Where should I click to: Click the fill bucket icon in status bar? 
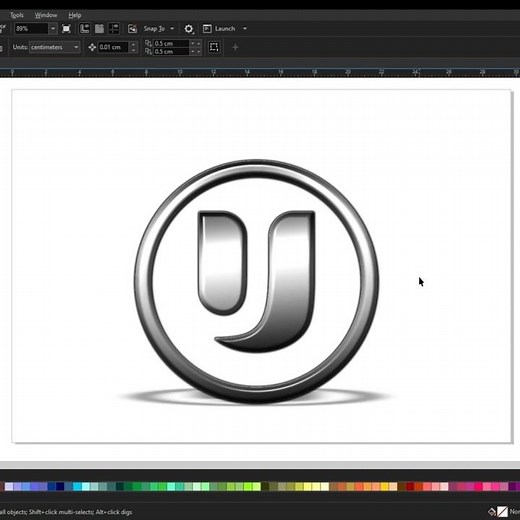pos(492,511)
